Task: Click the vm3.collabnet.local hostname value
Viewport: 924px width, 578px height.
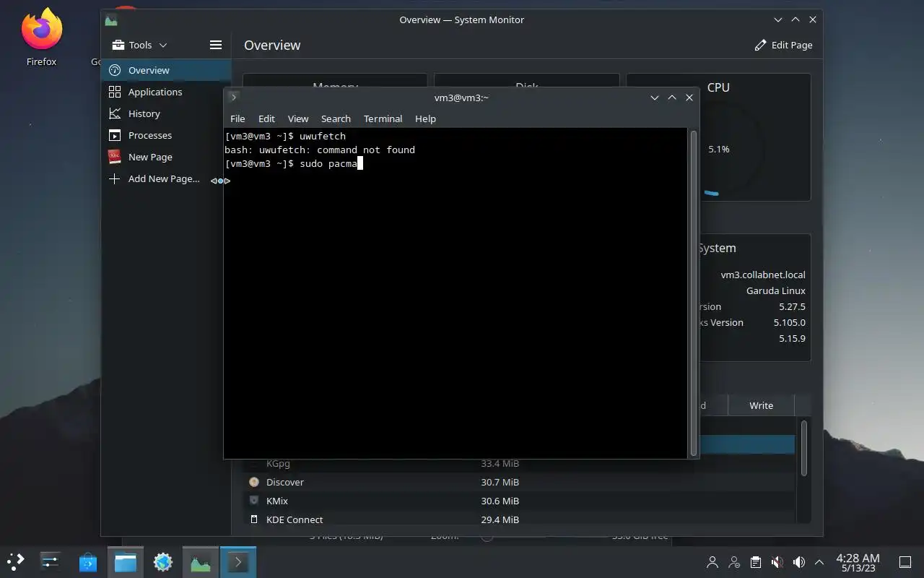Action: [762, 275]
